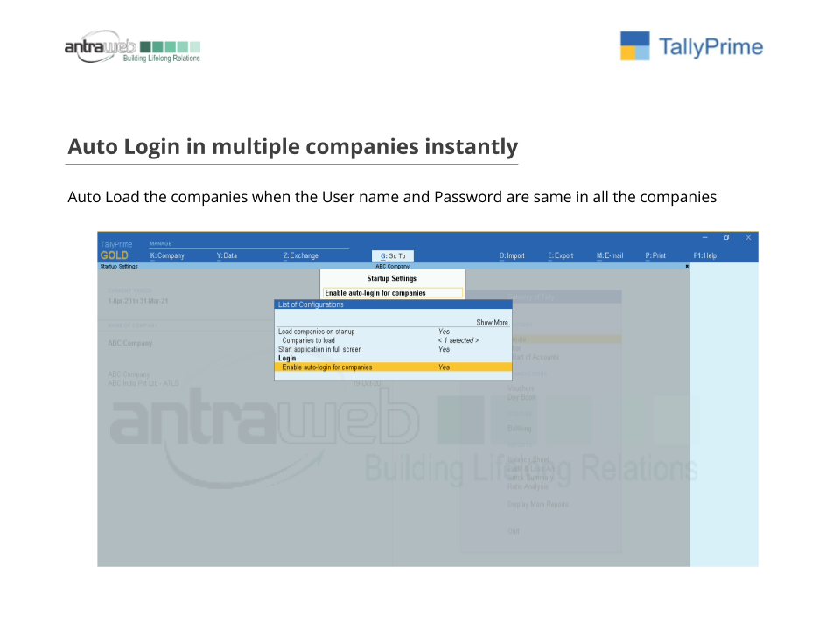This screenshot has width=840, height=630.
Task: Click the antraweb logo
Action: pos(132,47)
